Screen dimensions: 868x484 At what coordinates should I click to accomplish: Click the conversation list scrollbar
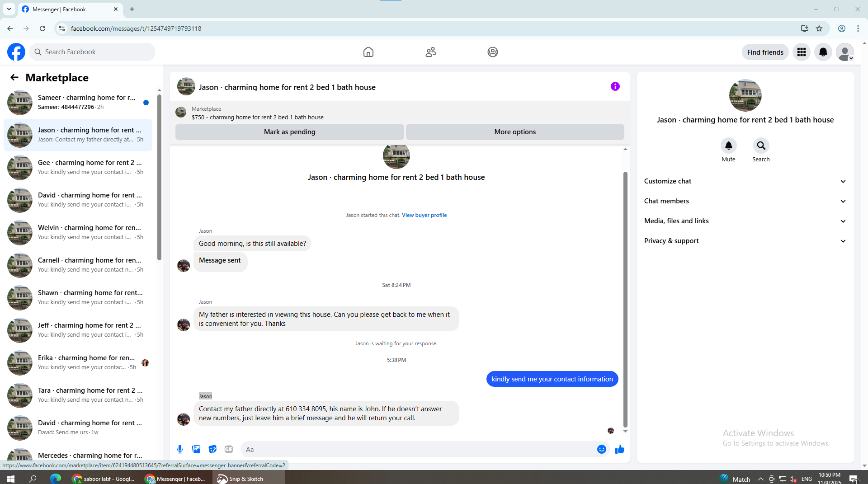[x=159, y=176]
